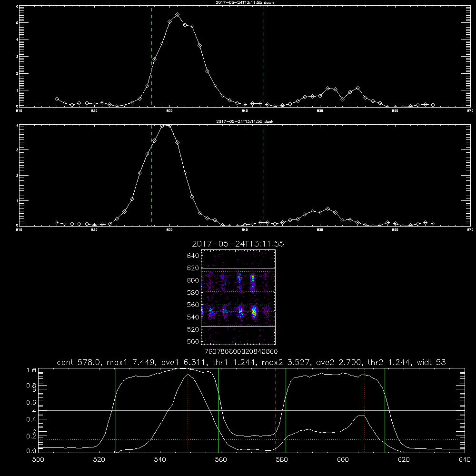
Task: Click the 540 label beside the spectral image
Action: [x=193, y=317]
